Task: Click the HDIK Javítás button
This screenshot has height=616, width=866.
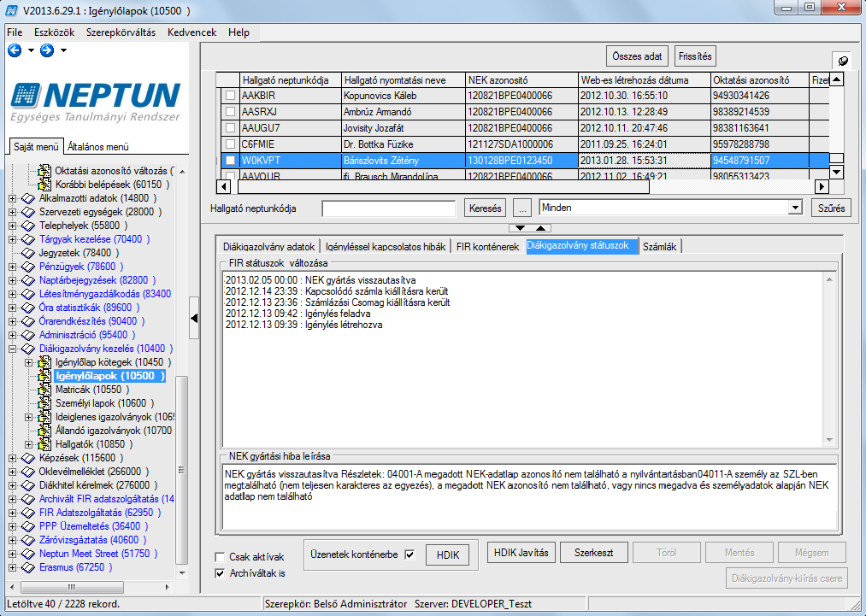Action: point(521,553)
